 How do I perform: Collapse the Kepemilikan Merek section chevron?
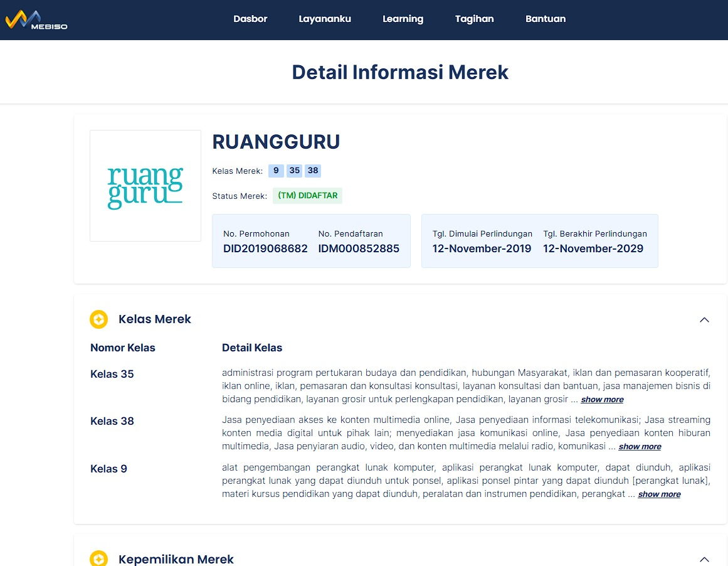pos(704,559)
